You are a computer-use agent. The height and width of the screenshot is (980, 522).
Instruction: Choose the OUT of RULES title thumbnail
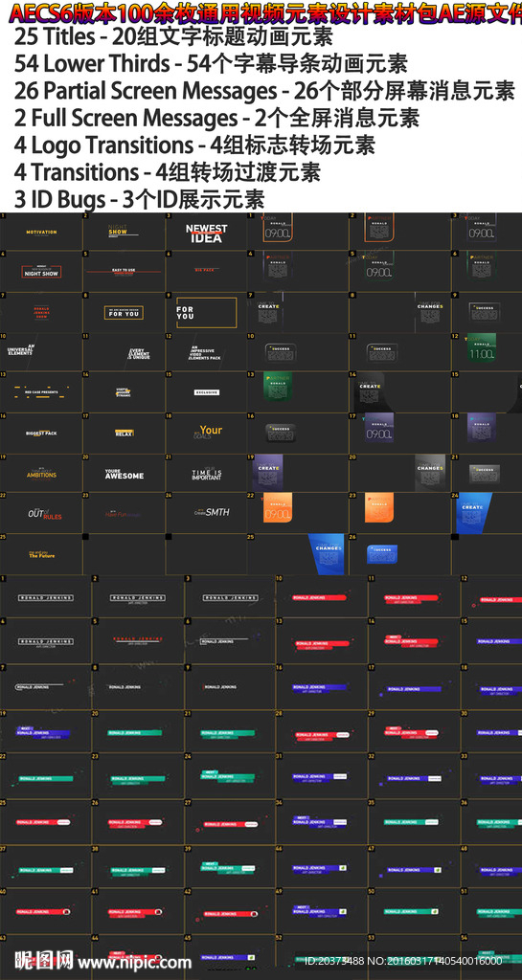pyautogui.click(x=41, y=513)
